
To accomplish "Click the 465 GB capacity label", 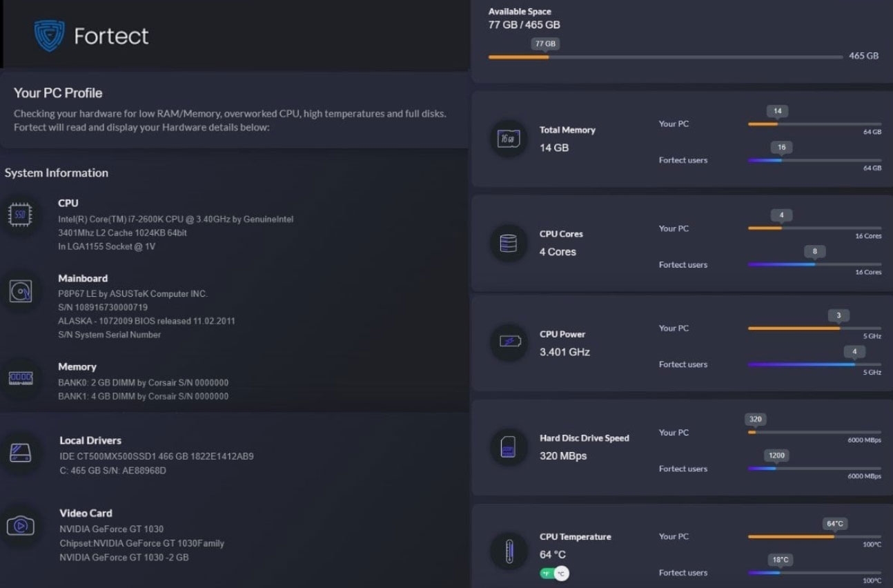I will pos(863,56).
